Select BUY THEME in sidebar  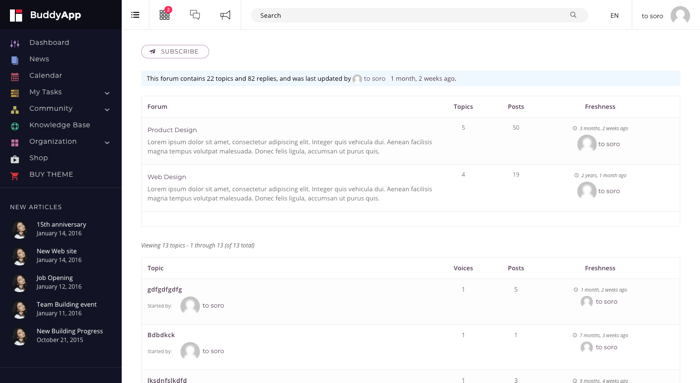51,175
